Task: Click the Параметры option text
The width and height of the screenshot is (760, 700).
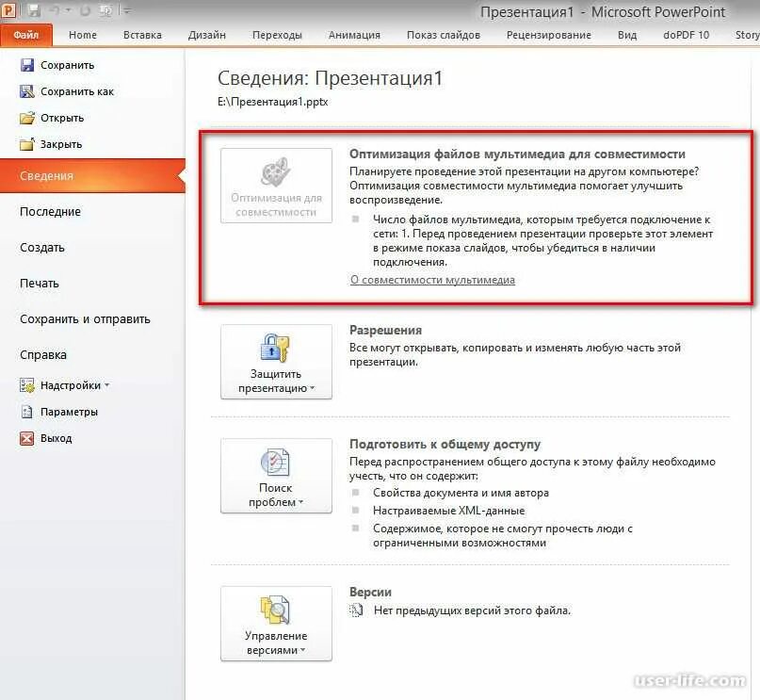Action: point(70,412)
